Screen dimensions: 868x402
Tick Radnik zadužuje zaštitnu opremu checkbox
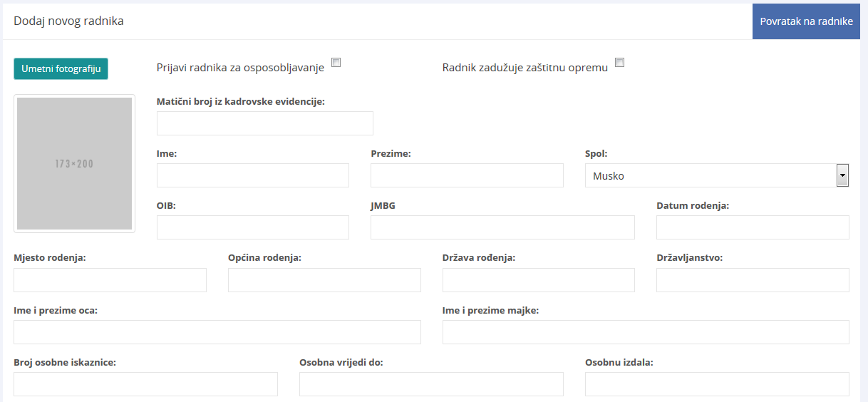click(620, 62)
